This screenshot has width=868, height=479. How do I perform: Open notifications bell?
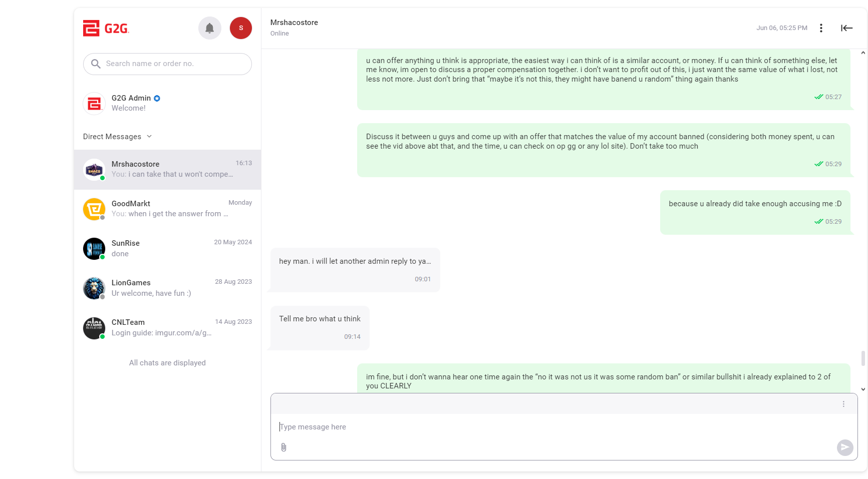pyautogui.click(x=210, y=28)
